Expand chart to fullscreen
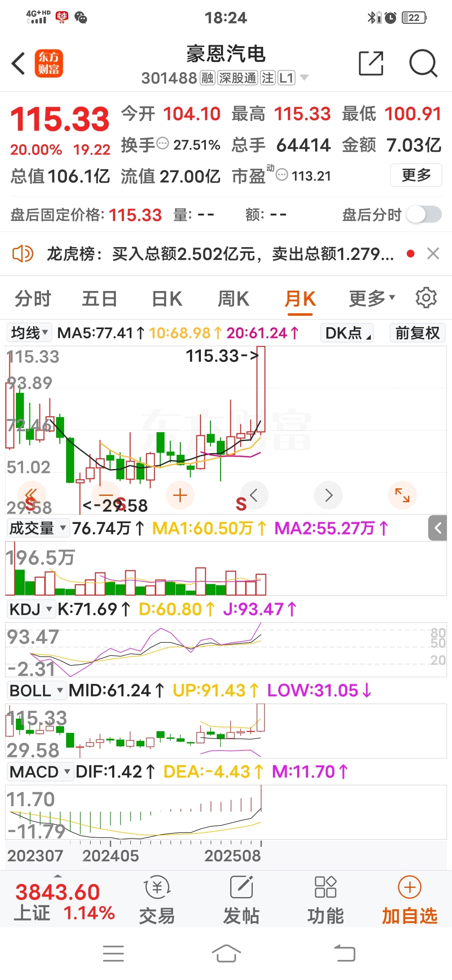This screenshot has height=980, width=452. pyautogui.click(x=402, y=495)
